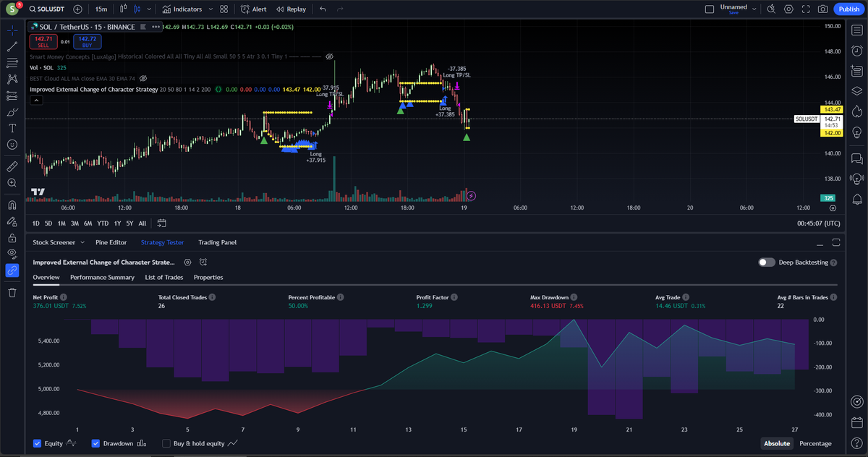This screenshot has width=868, height=457.
Task: Create a new Alert
Action: point(253,9)
